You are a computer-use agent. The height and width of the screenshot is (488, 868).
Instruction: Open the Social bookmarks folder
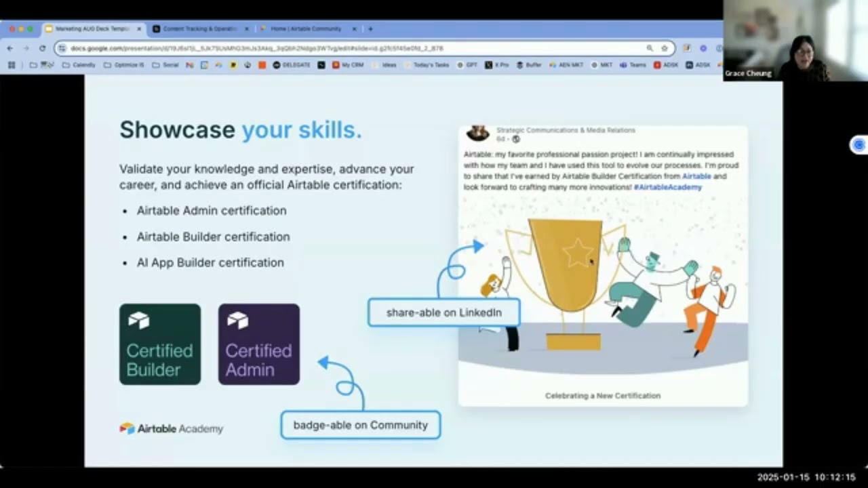point(165,65)
